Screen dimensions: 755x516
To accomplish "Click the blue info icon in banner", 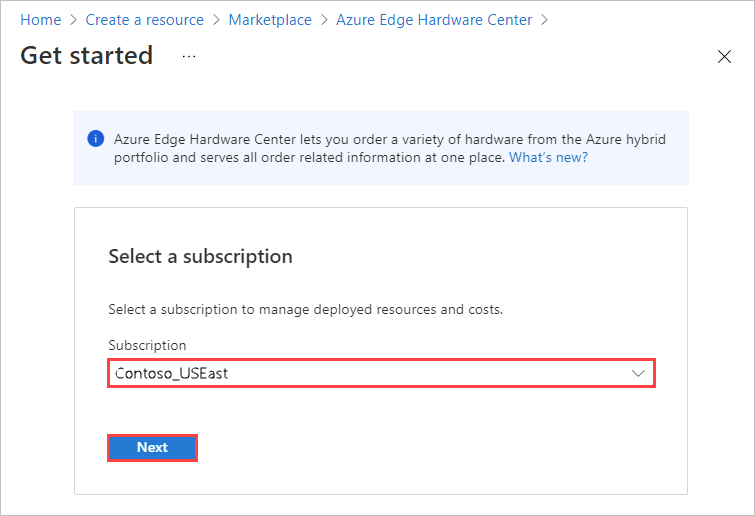I will (x=96, y=139).
